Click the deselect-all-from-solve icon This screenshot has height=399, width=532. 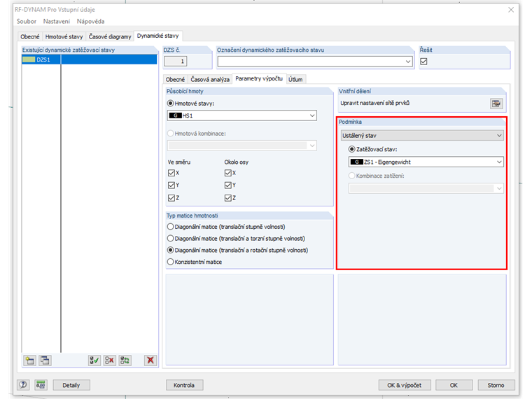(110, 360)
